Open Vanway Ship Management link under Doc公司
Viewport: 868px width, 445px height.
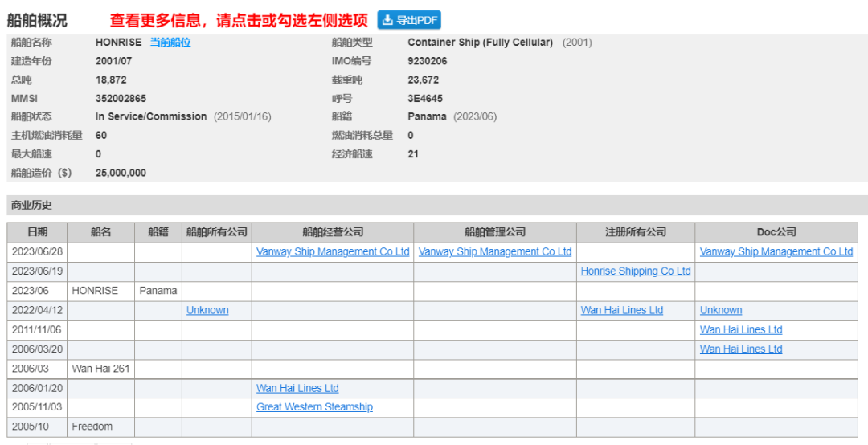[x=776, y=252]
